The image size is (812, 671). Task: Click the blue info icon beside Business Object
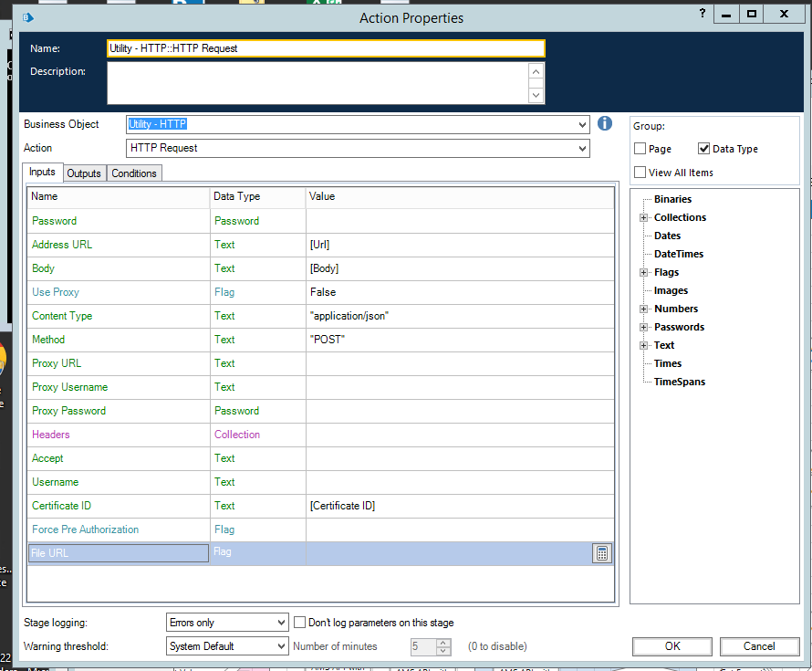(604, 124)
